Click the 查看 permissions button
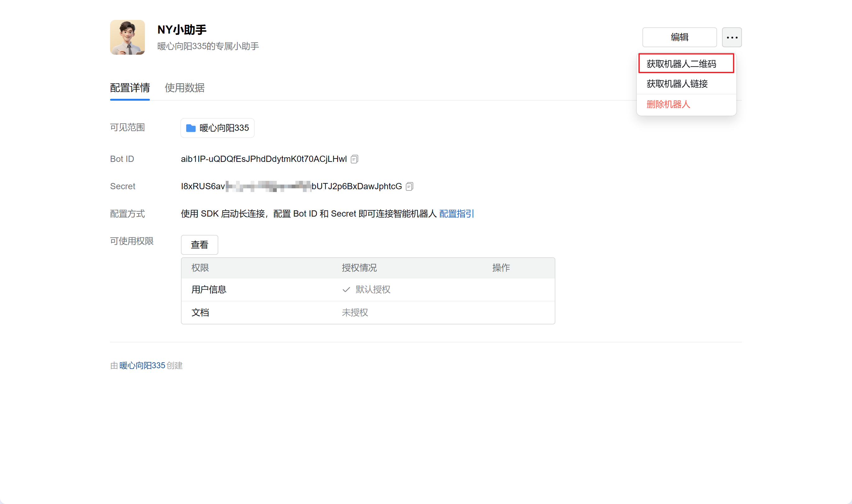Screen dimensions: 852x504 tap(199, 245)
